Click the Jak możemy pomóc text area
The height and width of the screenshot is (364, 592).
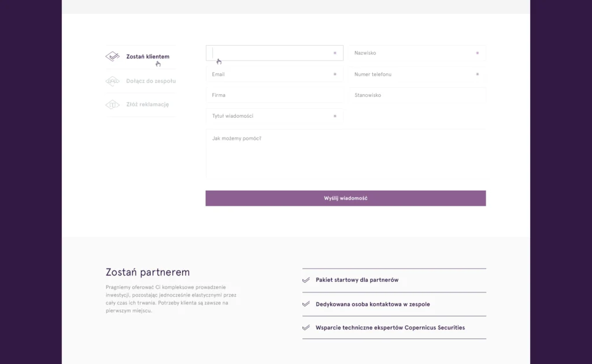(x=345, y=154)
